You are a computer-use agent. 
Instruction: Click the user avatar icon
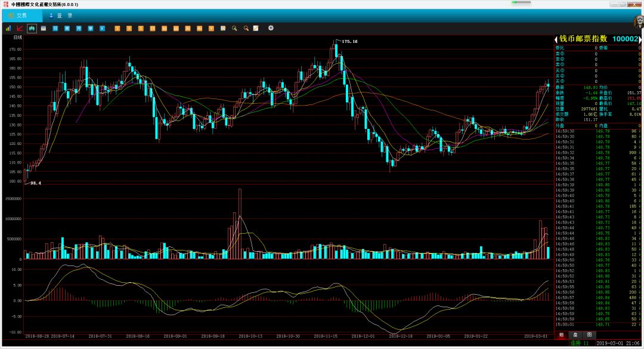tap(639, 22)
